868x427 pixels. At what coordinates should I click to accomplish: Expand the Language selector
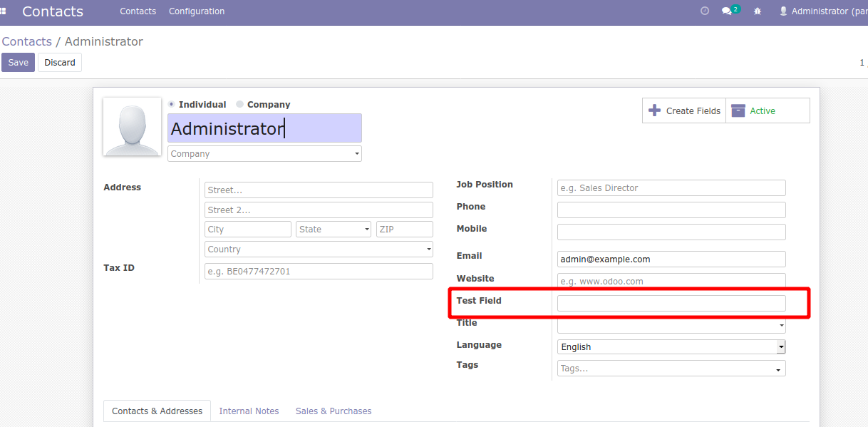coord(671,346)
